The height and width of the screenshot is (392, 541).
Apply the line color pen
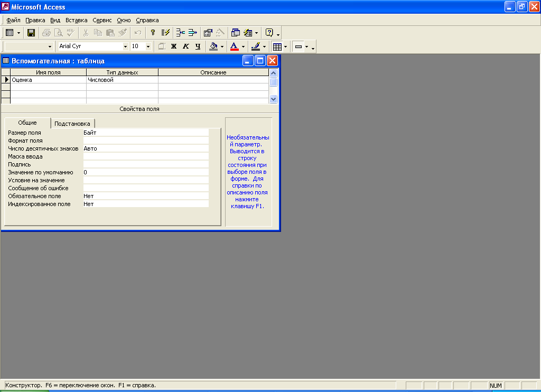[x=256, y=46]
